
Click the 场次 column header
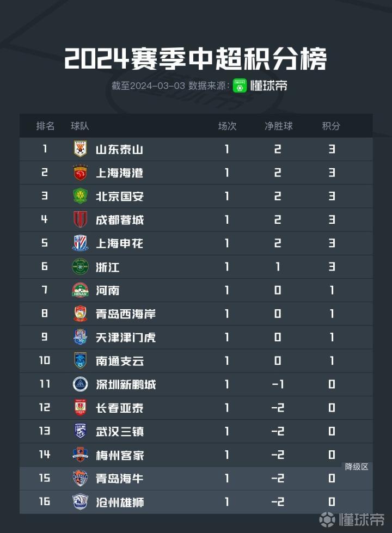point(227,126)
